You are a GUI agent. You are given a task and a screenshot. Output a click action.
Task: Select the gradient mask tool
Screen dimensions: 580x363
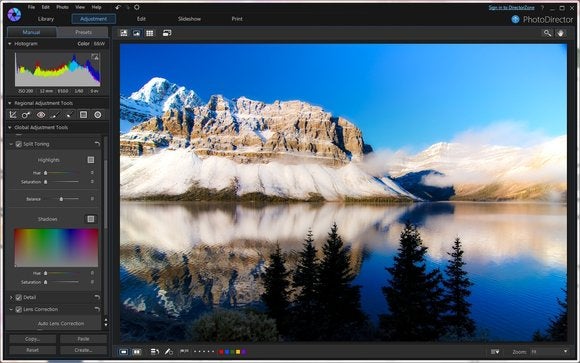click(x=84, y=115)
